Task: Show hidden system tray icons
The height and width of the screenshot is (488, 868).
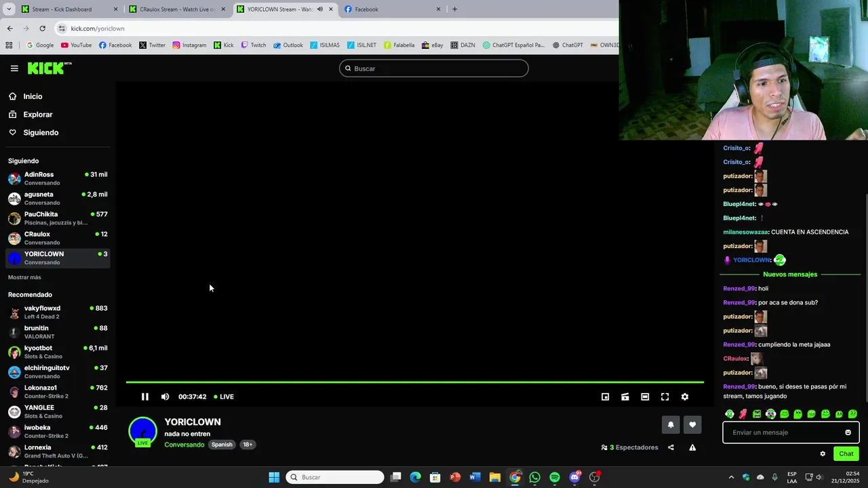Action: tap(731, 477)
